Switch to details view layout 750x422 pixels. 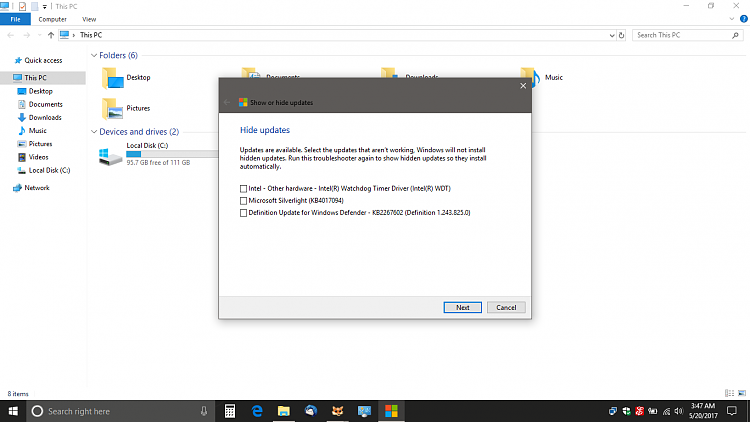pyautogui.click(x=729, y=393)
